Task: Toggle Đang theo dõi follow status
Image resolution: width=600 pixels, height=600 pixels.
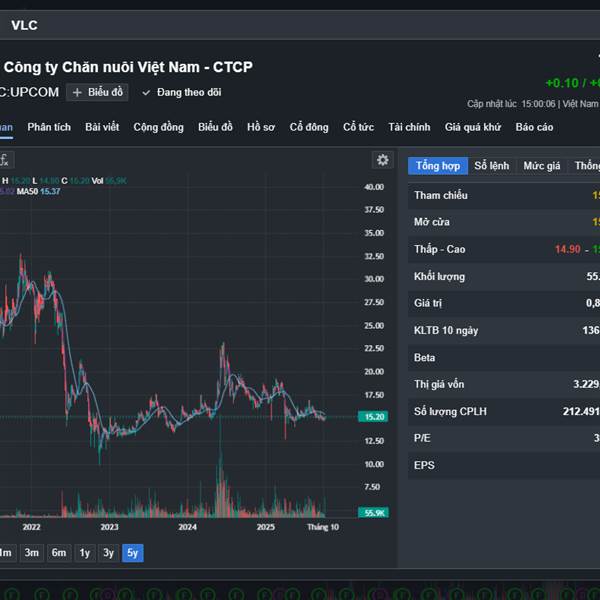Action: (x=182, y=92)
